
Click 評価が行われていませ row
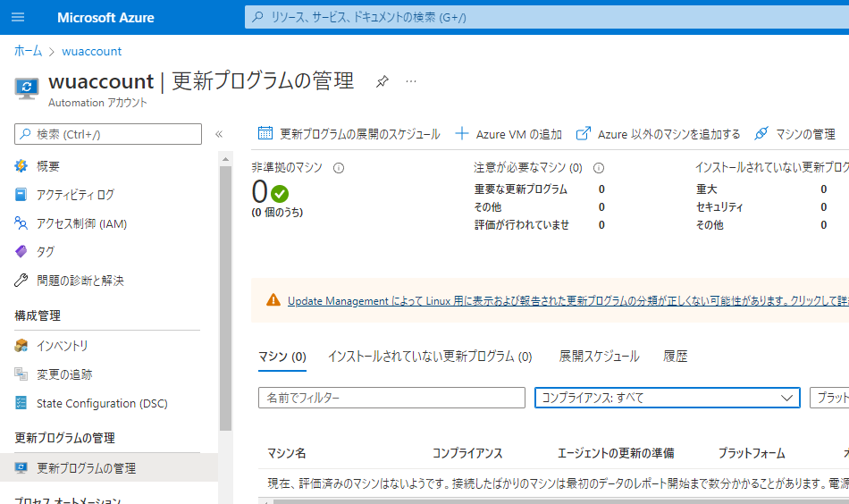pos(539,225)
